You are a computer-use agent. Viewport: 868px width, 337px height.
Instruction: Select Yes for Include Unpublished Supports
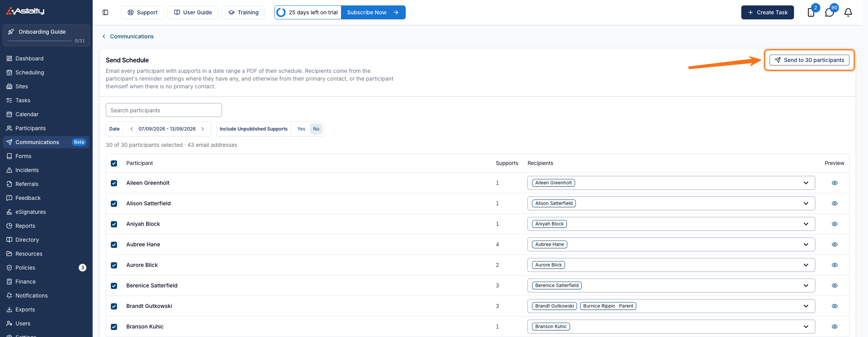click(301, 129)
